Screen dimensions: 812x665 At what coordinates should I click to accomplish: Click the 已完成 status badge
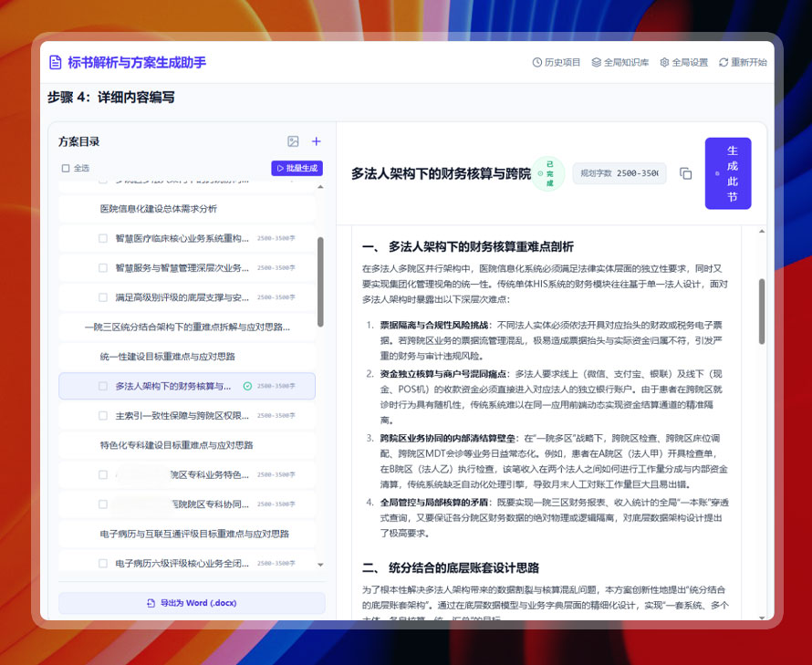click(548, 173)
